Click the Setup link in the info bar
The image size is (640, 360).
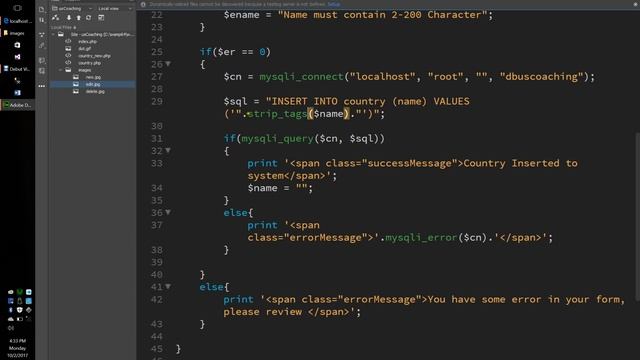click(333, 4)
